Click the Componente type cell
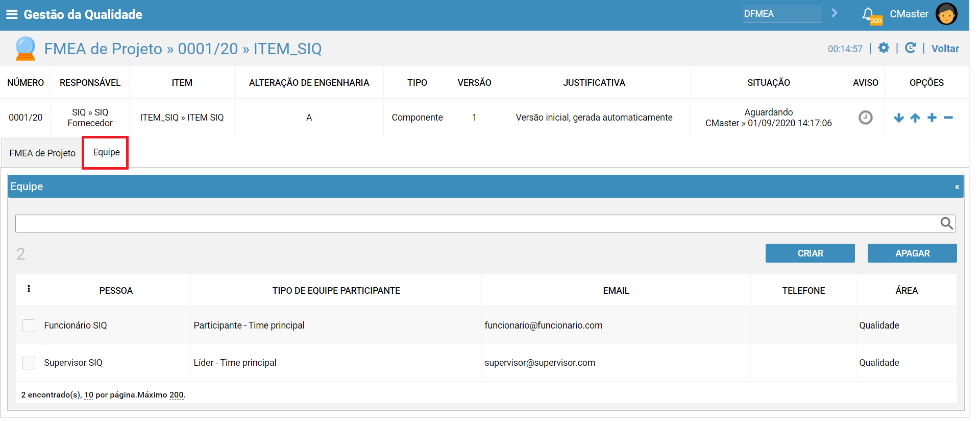 coord(417,118)
